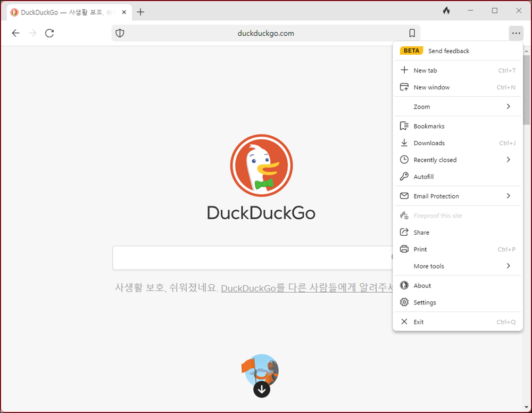
Task: Maximize the browser window
Action: [494, 11]
